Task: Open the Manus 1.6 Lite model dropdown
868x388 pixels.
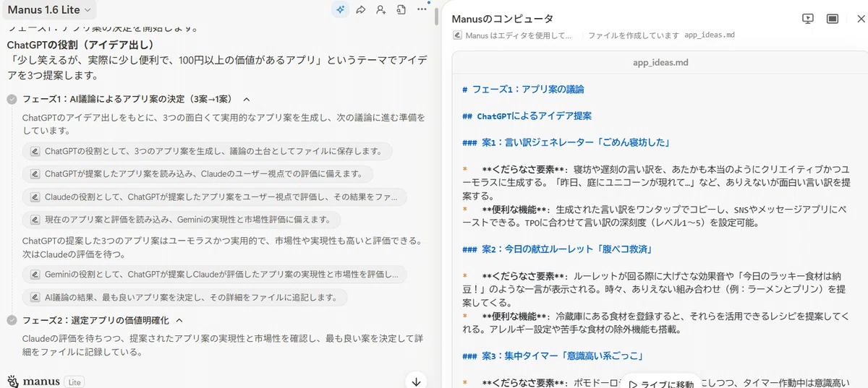Action: click(x=49, y=10)
